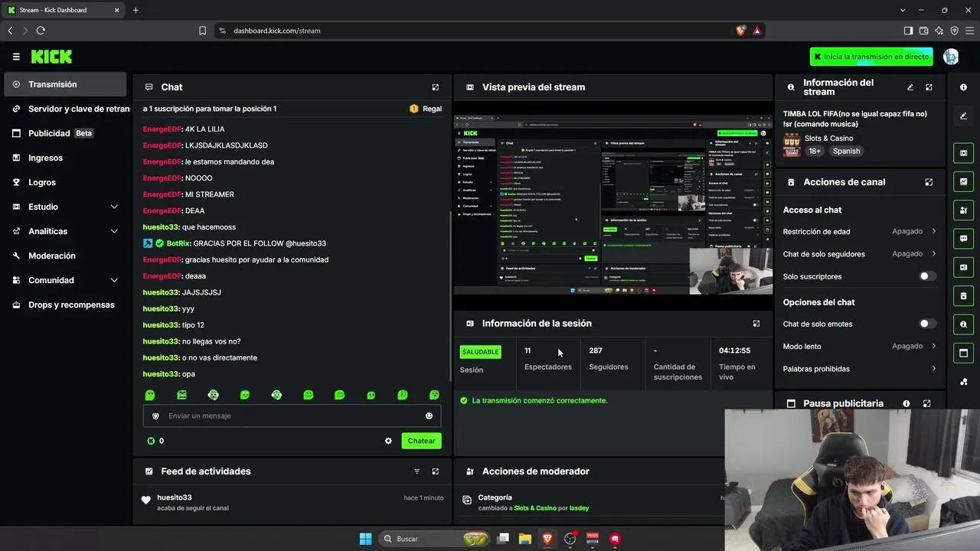Toggle activity feed chart widget in rail
Image resolution: width=980 pixels, height=551 pixels.
963,181
